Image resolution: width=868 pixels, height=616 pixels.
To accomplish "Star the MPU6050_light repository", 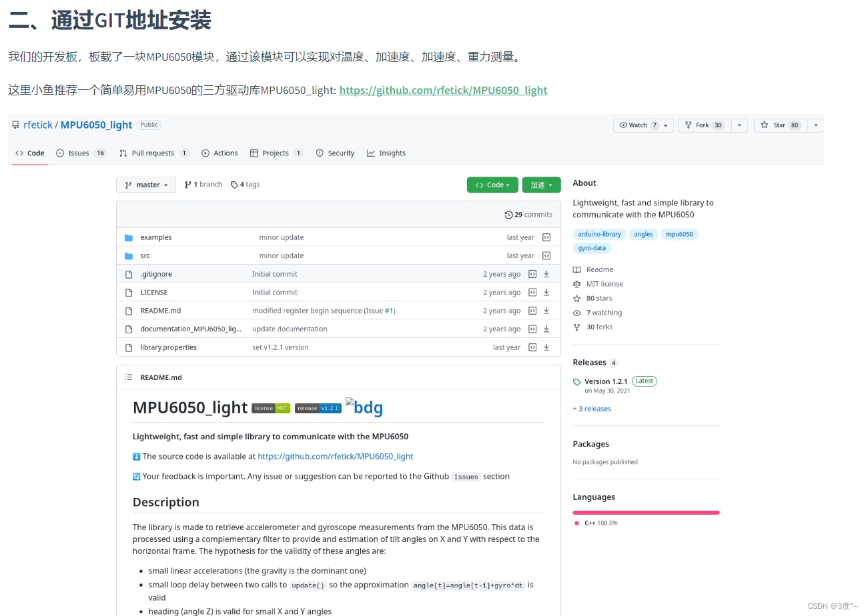I will [x=780, y=125].
